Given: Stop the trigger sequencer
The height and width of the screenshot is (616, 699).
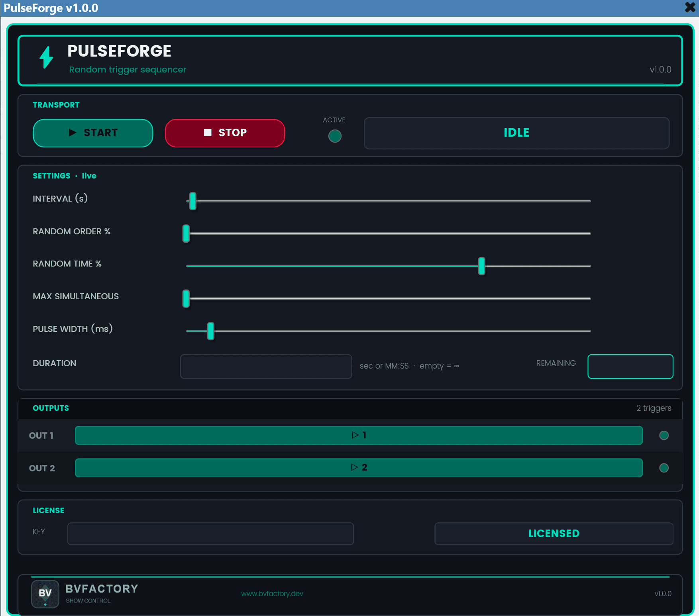Looking at the screenshot, I should coord(225,133).
